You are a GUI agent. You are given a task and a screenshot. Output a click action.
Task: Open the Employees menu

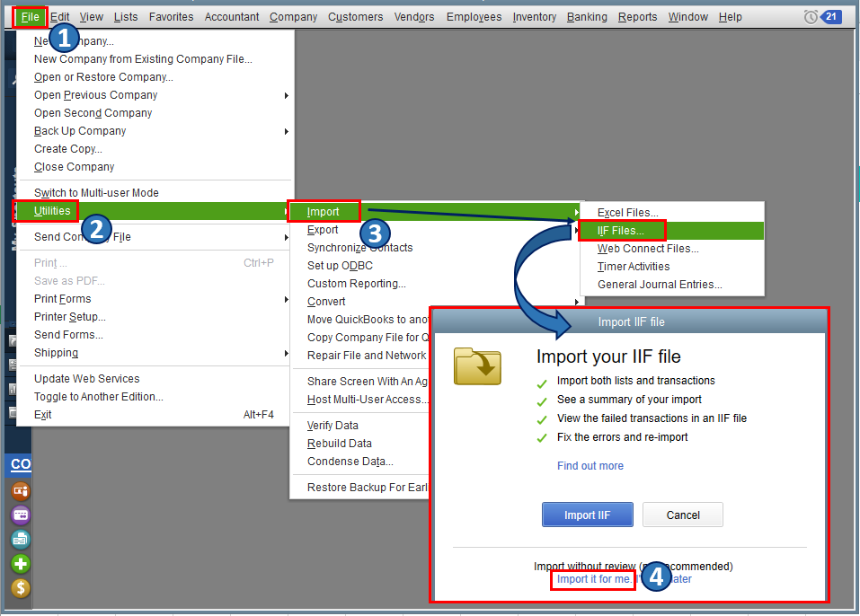pyautogui.click(x=474, y=17)
